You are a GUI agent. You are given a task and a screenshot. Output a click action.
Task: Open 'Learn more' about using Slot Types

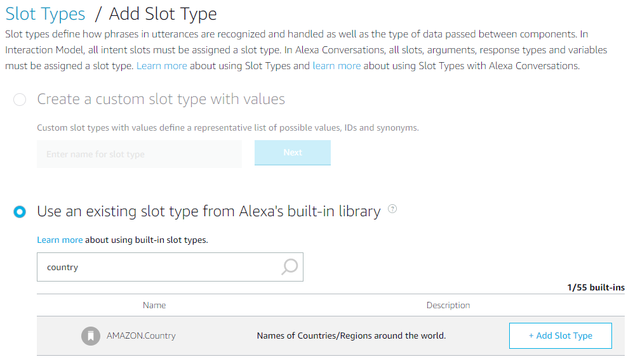click(161, 66)
